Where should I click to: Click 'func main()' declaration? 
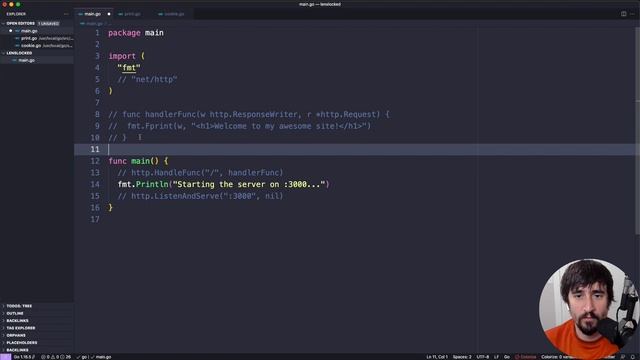138,161
